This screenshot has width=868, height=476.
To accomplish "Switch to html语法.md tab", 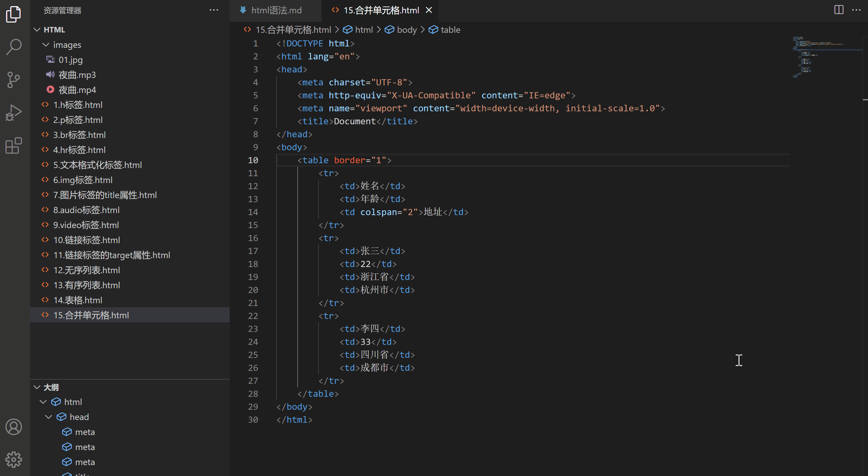I will [x=275, y=10].
